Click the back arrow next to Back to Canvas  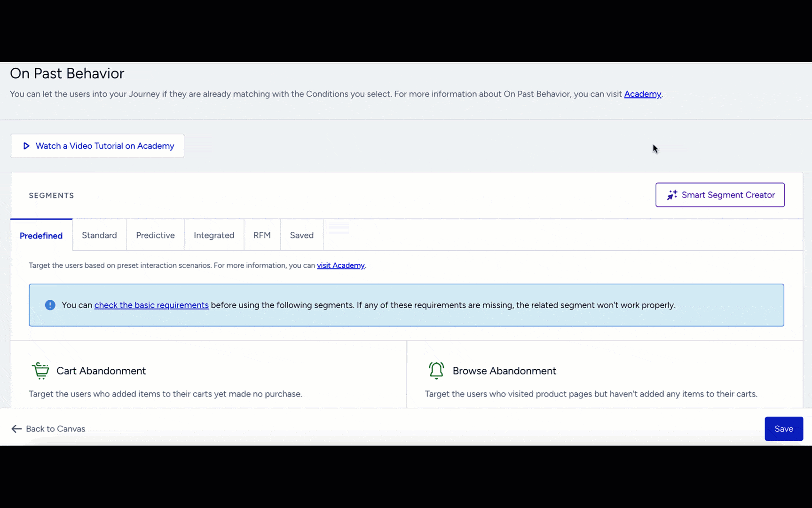pyautogui.click(x=16, y=429)
